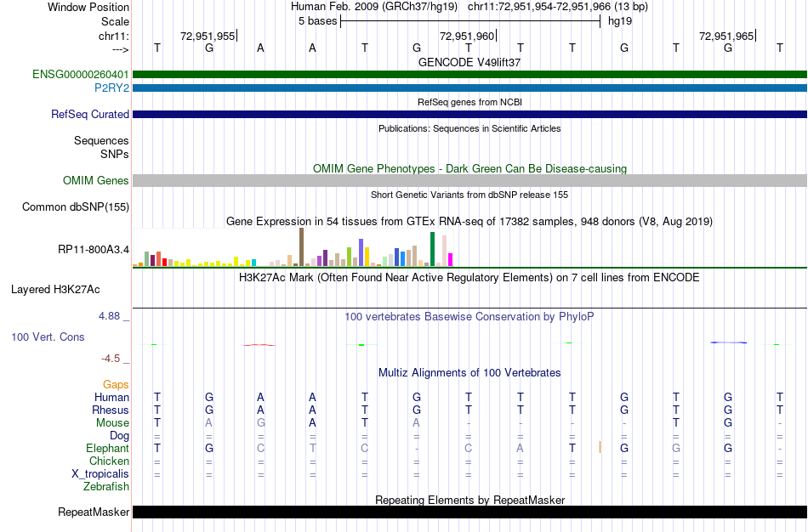Open the Common dbSNP(155) track label

76,207
